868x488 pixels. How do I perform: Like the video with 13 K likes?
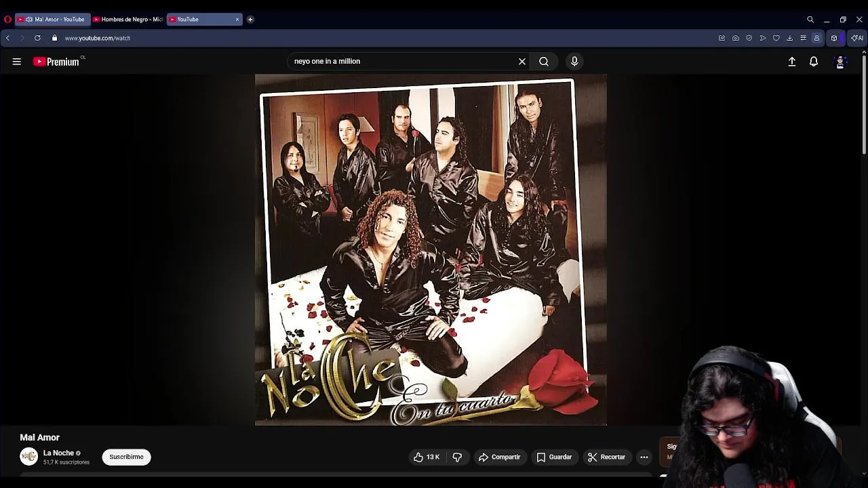tap(427, 457)
